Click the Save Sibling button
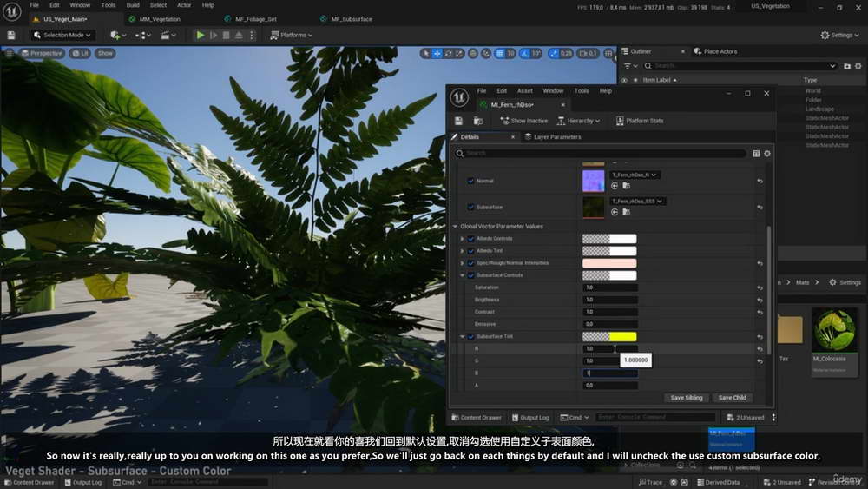868x489 pixels. (687, 398)
